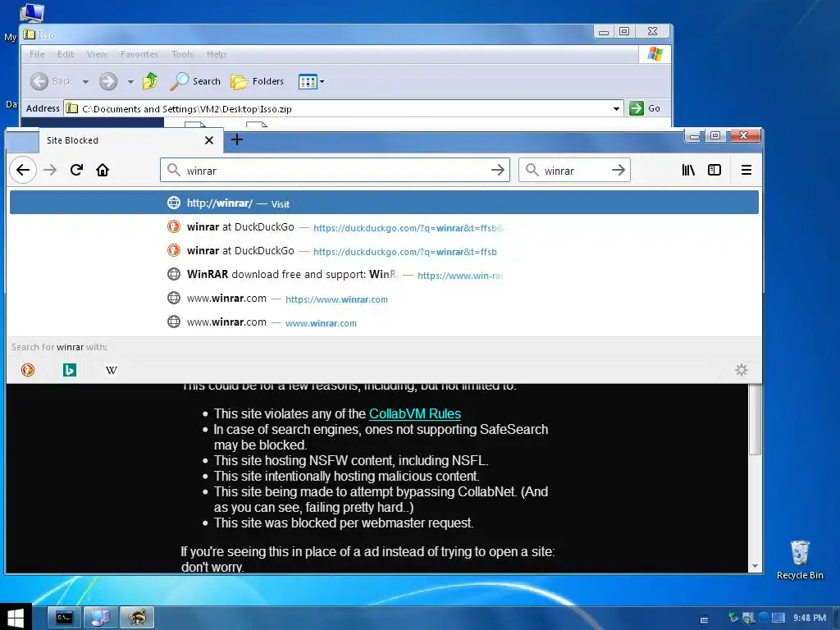
Task: Select the http://winrar/ Visit suggestion
Action: (x=384, y=203)
